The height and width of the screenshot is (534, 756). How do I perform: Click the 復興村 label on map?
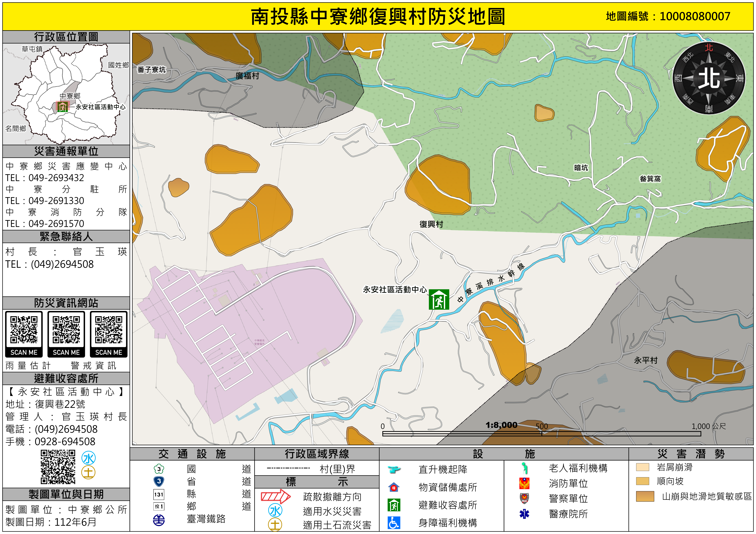[x=431, y=224]
